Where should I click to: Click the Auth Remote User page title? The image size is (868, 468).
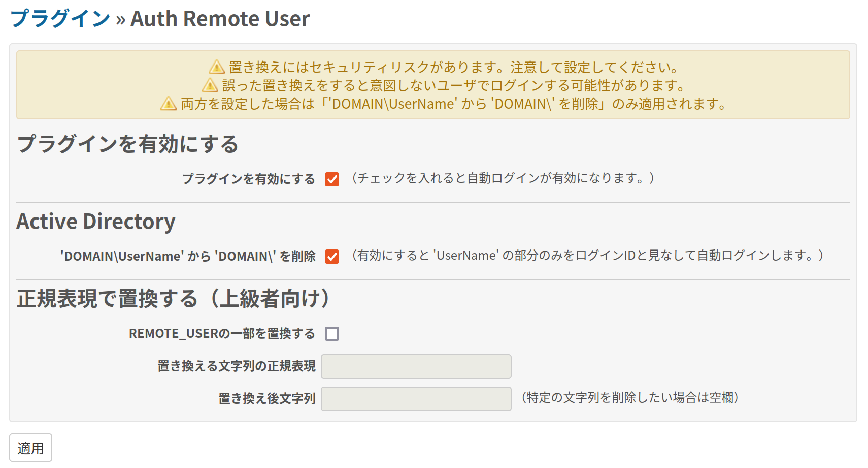(220, 19)
